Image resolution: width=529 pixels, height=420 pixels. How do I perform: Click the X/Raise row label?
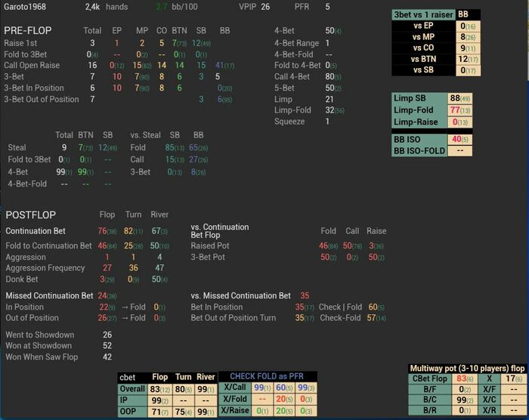tap(234, 410)
